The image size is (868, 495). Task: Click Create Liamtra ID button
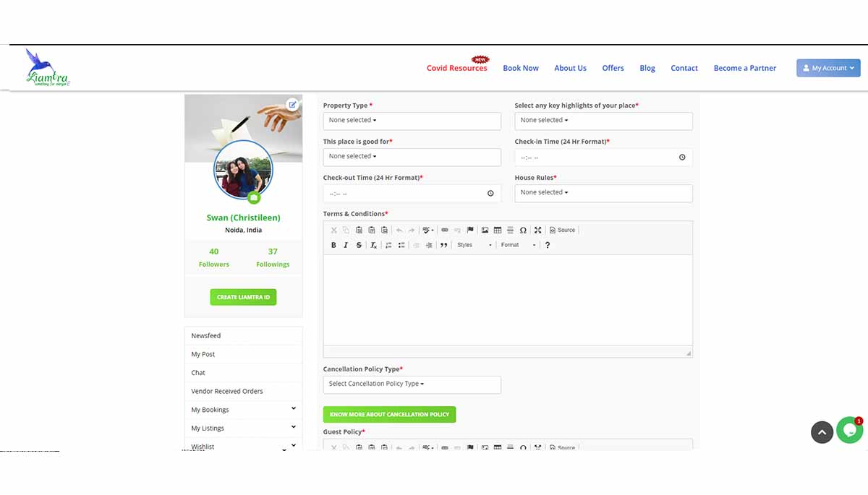point(243,297)
